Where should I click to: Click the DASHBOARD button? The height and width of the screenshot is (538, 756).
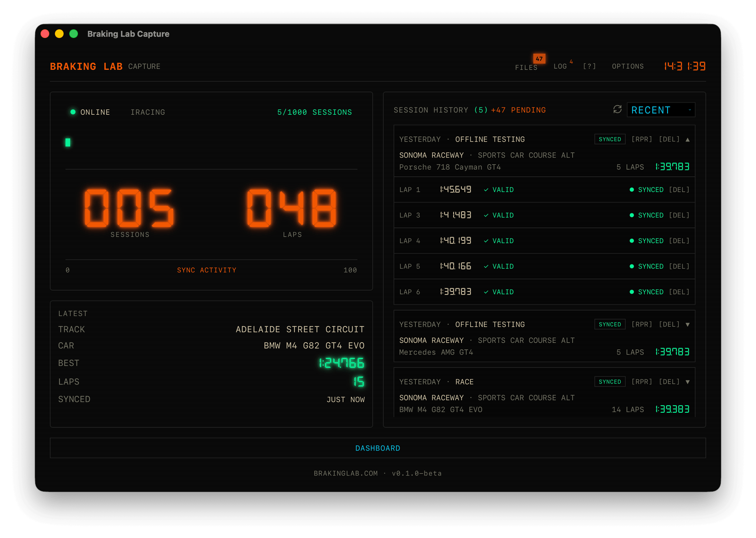click(378, 448)
